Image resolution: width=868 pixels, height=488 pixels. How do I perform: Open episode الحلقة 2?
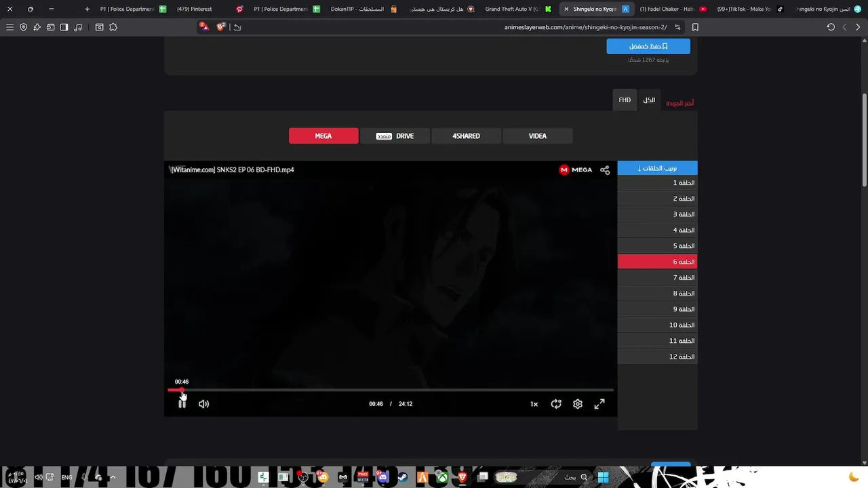[657, 199]
